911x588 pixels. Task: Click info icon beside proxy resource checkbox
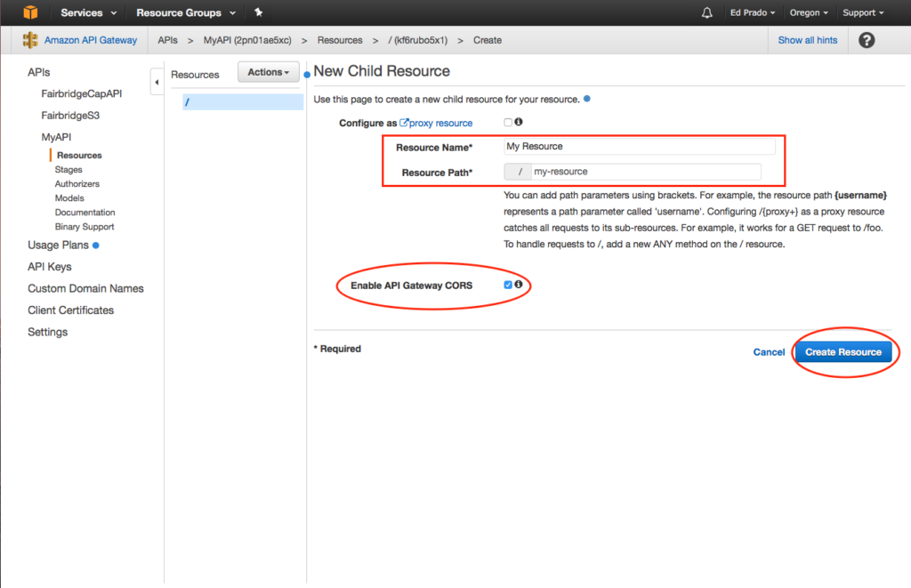518,123
